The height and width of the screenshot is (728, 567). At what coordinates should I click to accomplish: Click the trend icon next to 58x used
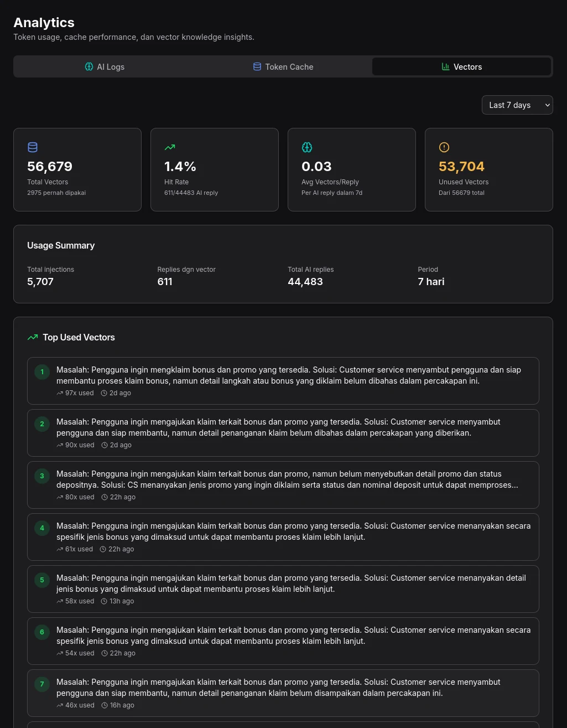click(60, 601)
